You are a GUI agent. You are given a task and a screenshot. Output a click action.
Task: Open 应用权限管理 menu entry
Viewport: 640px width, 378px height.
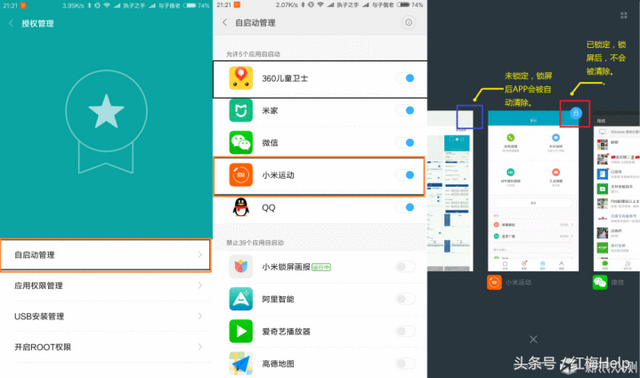point(106,286)
